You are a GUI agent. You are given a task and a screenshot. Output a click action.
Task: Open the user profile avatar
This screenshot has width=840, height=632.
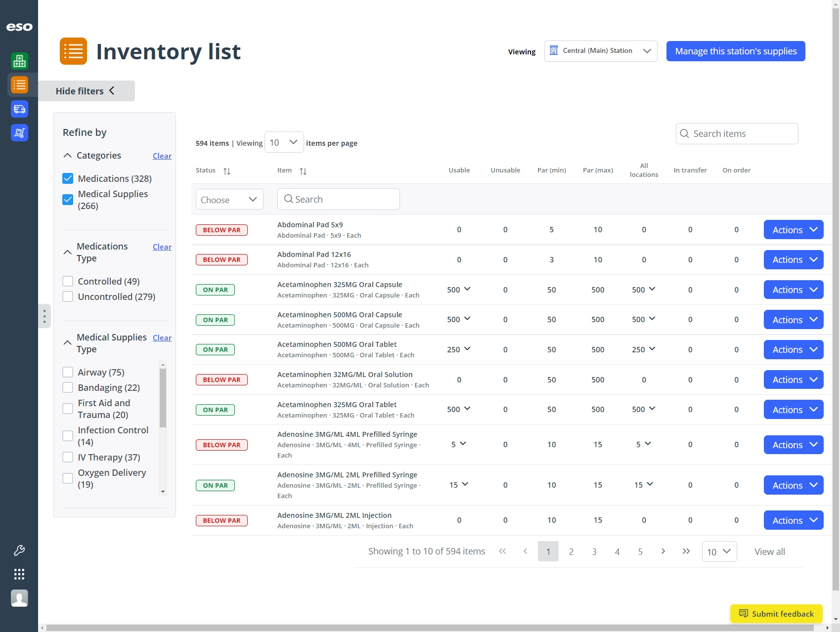click(x=19, y=598)
